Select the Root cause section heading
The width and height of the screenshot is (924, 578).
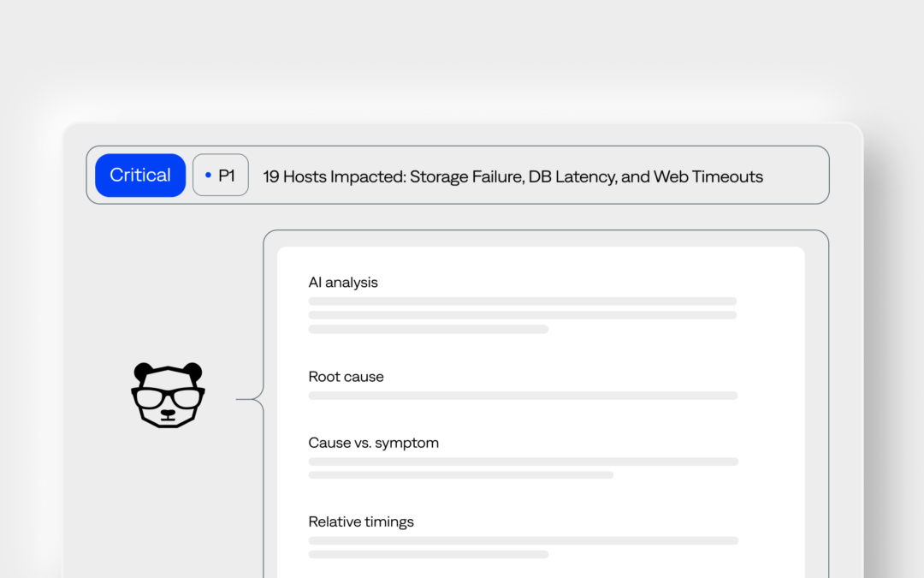[346, 376]
